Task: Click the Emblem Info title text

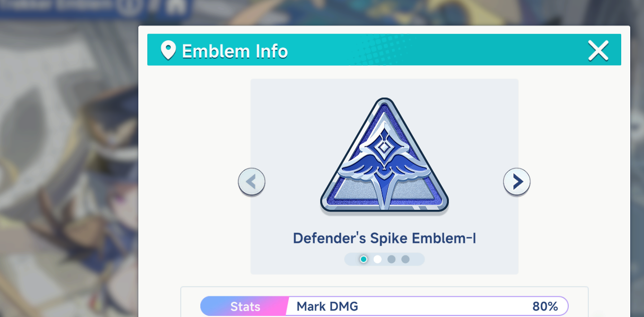Action: [x=235, y=51]
